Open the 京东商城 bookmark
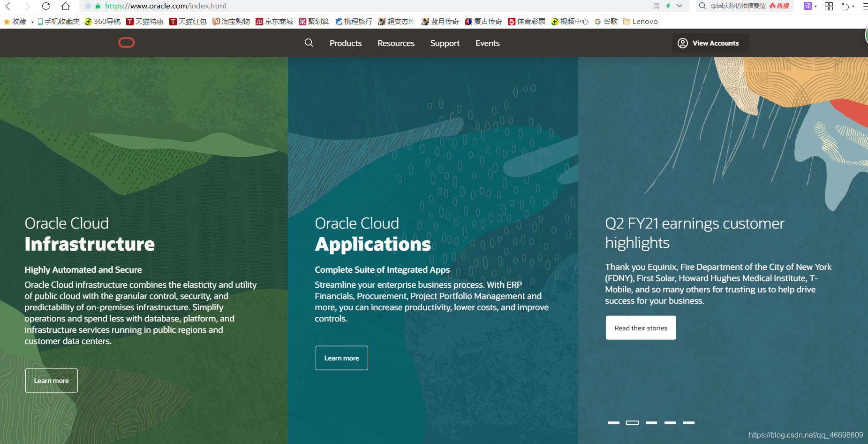Viewport: 868px width, 444px height. (274, 22)
